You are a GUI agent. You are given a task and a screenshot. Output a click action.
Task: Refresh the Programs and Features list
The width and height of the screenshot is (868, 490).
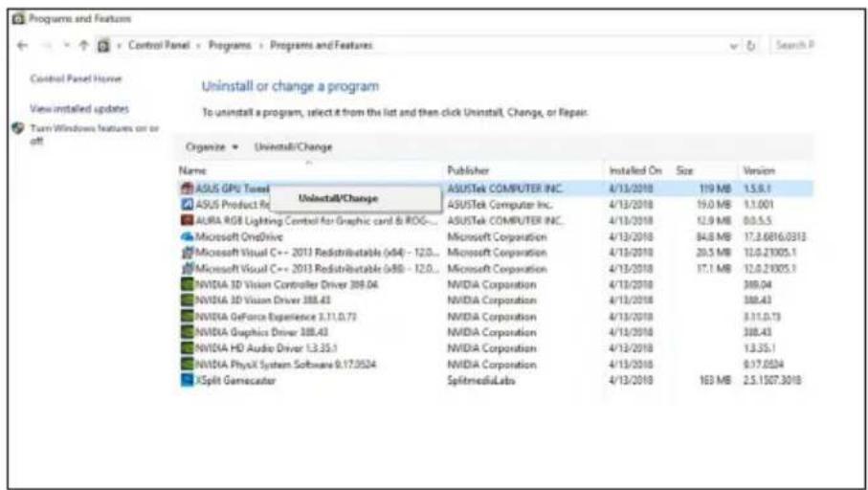pyautogui.click(x=751, y=45)
